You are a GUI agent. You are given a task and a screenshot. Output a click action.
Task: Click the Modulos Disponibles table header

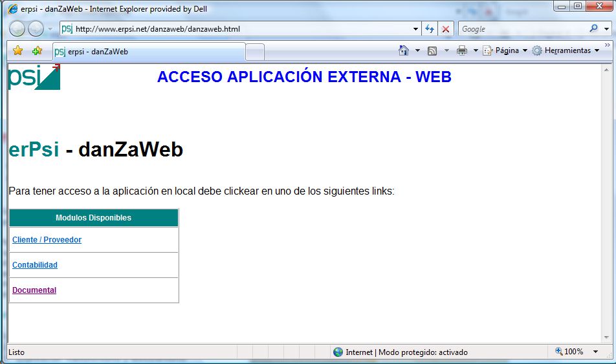93,217
